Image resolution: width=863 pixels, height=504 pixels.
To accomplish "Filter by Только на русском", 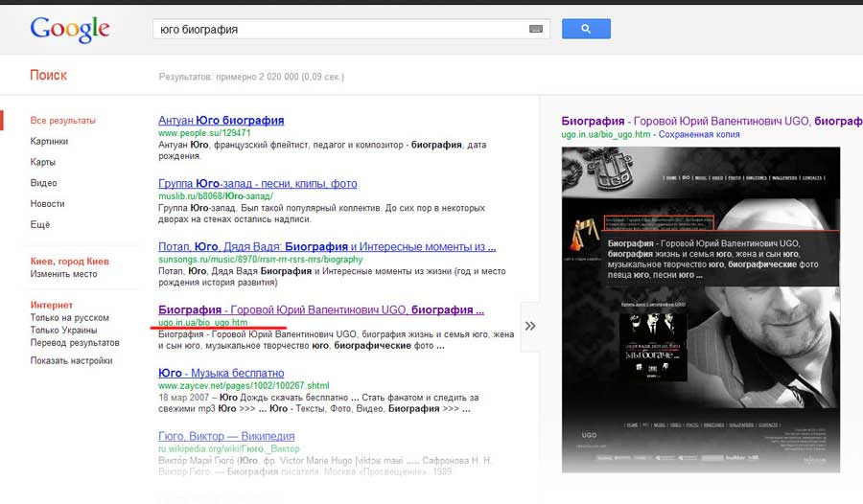I will point(69,317).
